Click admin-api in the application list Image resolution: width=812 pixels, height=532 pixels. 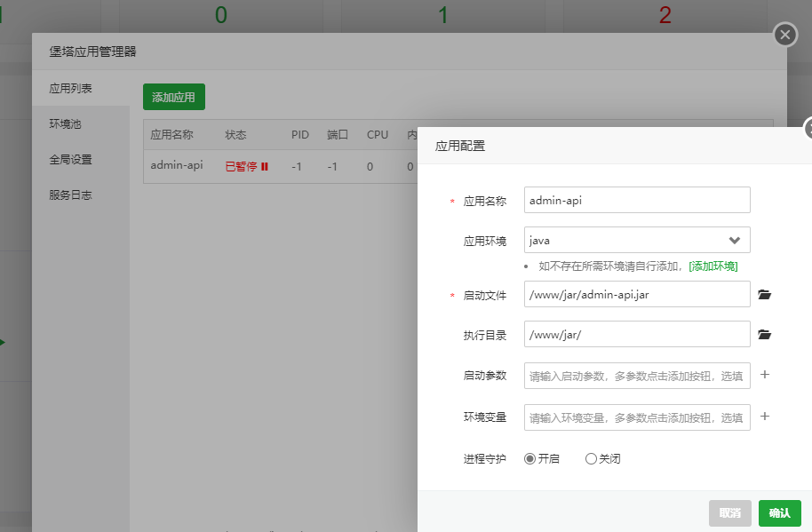(177, 165)
